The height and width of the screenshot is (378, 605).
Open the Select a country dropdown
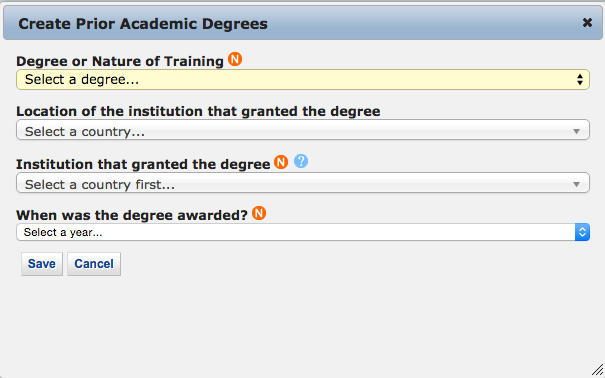coord(303,130)
